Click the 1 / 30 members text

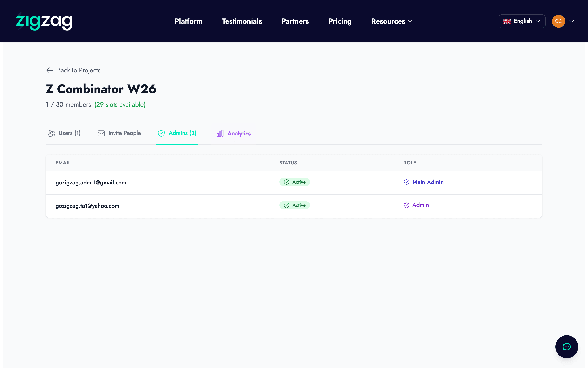tap(68, 105)
